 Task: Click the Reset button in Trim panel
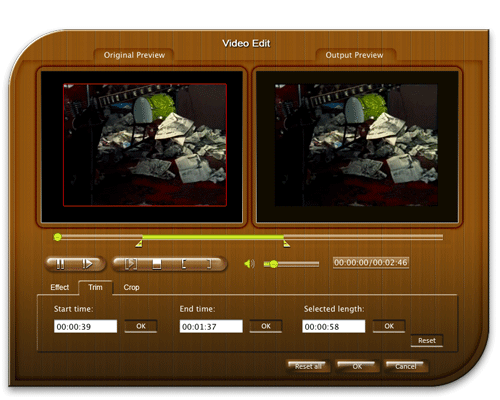click(427, 341)
